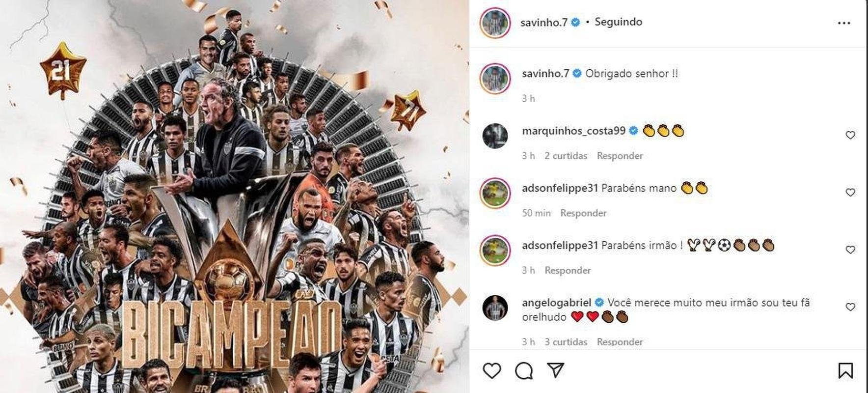
Task: View '3 curtidas' on angelogabriel's comment
Action: pyautogui.click(x=566, y=341)
